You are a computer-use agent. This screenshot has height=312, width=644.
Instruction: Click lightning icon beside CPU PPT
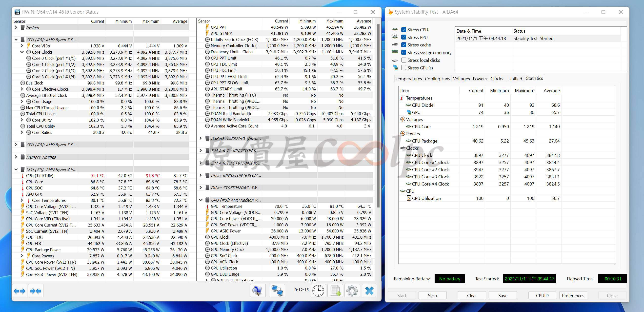tap(207, 27)
